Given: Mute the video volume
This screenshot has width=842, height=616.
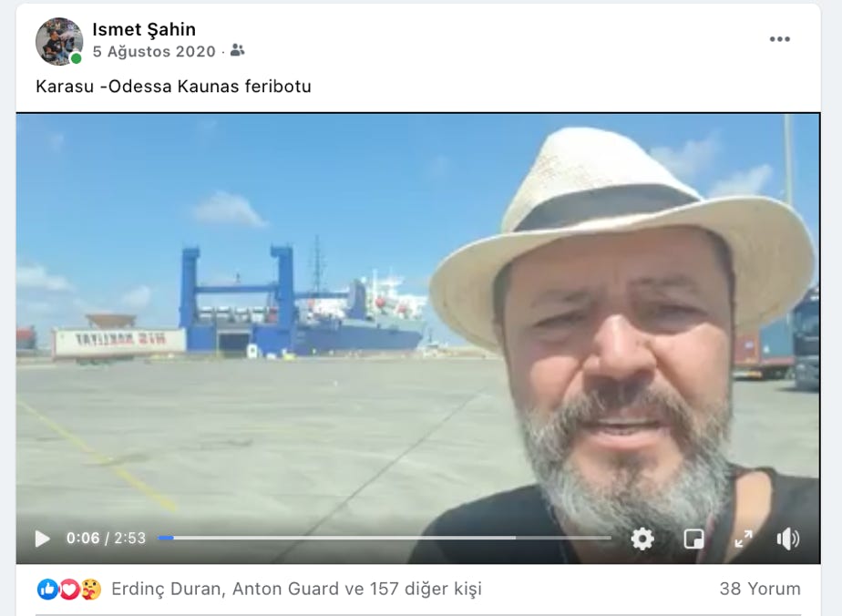Looking at the screenshot, I should click(787, 539).
